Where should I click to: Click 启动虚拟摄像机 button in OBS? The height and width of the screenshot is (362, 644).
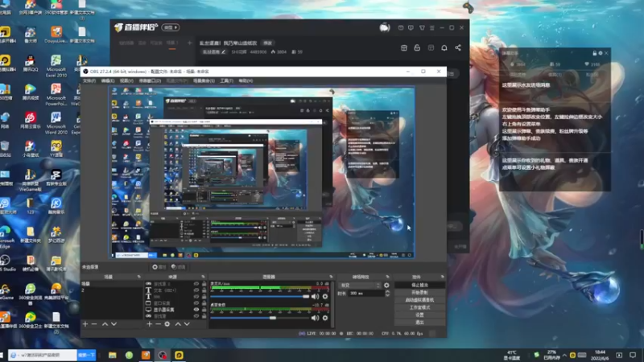[419, 300]
